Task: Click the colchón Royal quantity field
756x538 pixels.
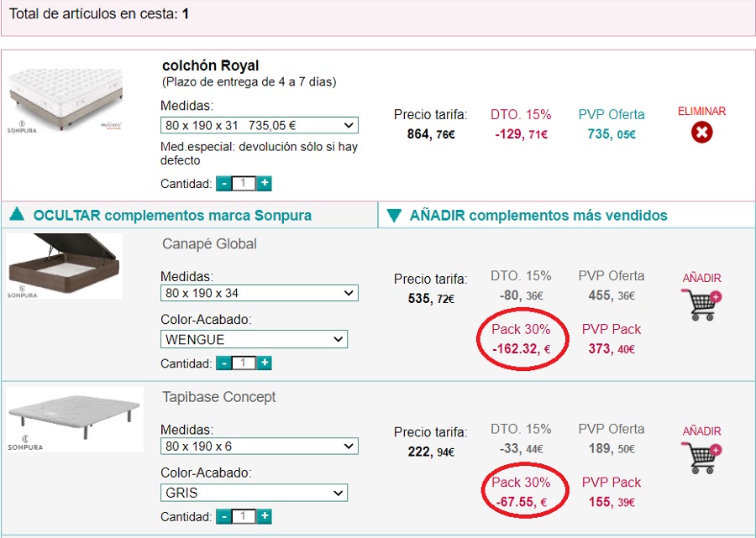Action: [x=244, y=183]
